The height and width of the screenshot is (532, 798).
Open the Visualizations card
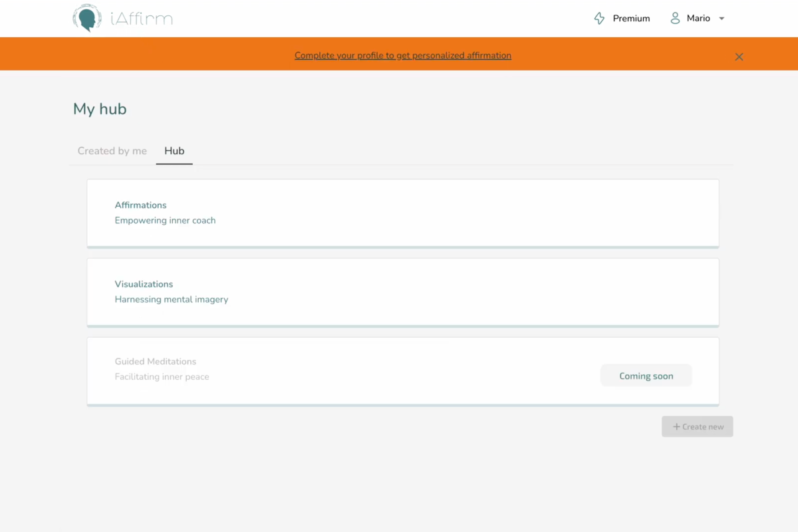[403, 292]
